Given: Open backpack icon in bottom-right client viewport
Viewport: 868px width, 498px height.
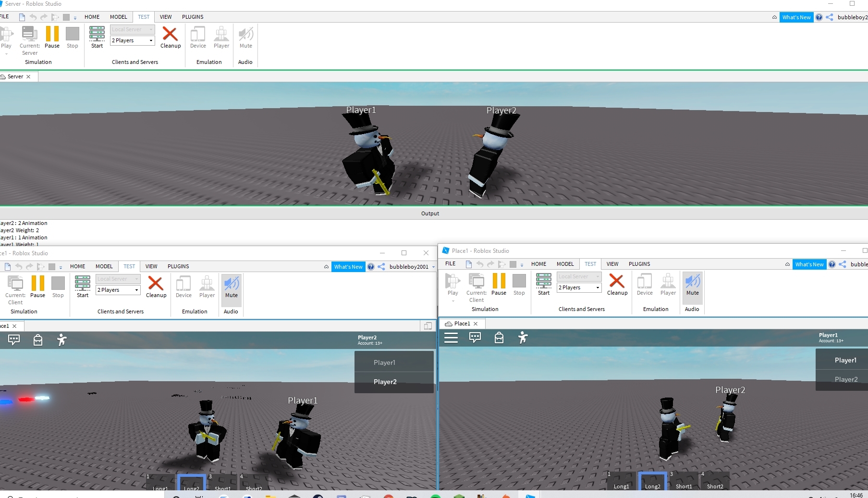Looking at the screenshot, I should (499, 338).
